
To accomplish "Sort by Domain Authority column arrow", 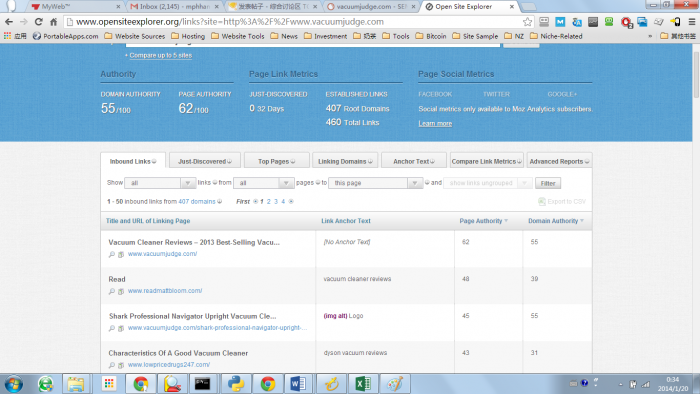I will 582,221.
